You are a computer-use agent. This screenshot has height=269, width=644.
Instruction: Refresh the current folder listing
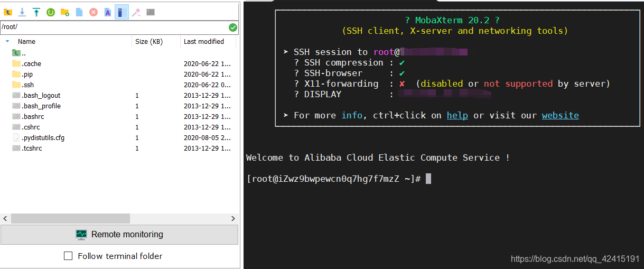(x=51, y=12)
